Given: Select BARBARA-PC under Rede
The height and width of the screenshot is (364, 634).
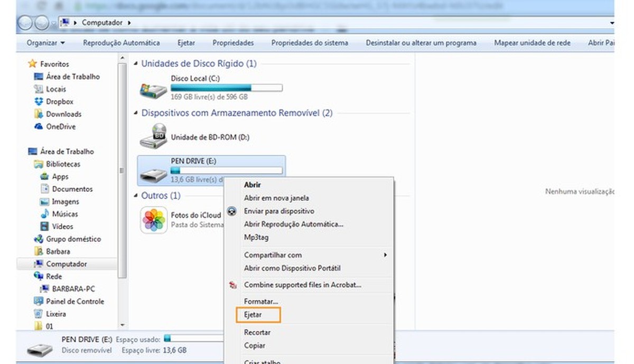Looking at the screenshot, I should pos(73,289).
